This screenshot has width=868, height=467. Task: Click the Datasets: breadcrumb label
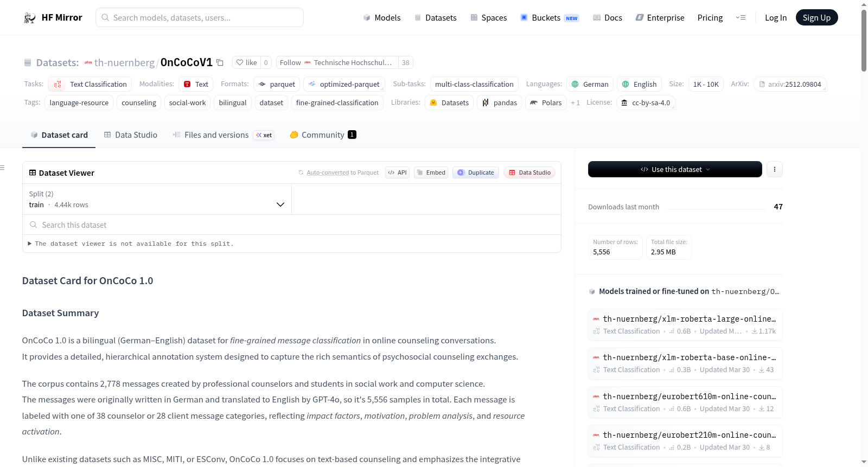pyautogui.click(x=58, y=62)
